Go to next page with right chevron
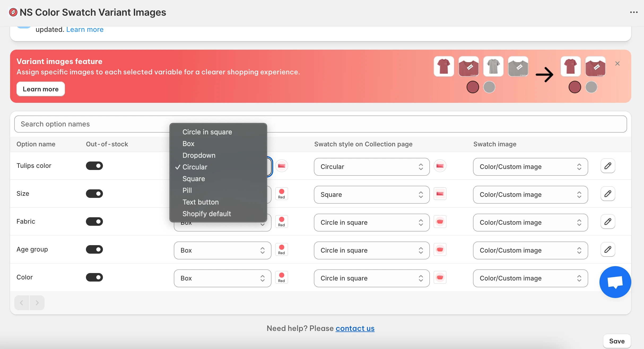 click(x=37, y=303)
